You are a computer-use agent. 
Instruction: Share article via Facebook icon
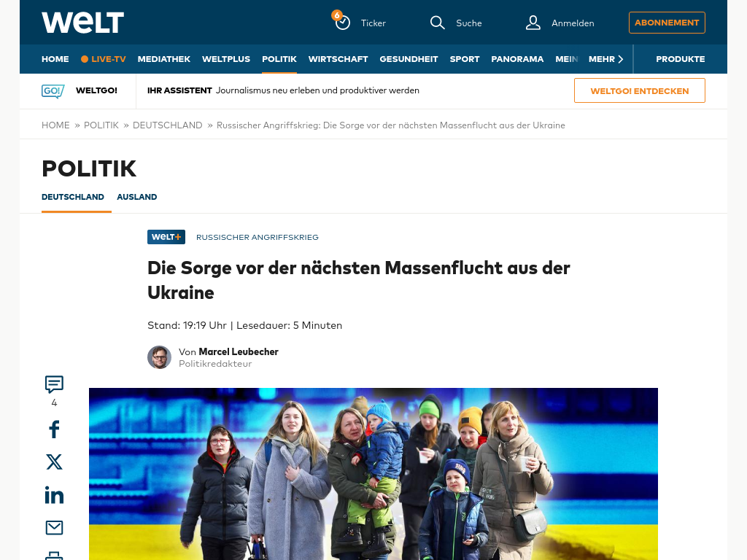(54, 429)
